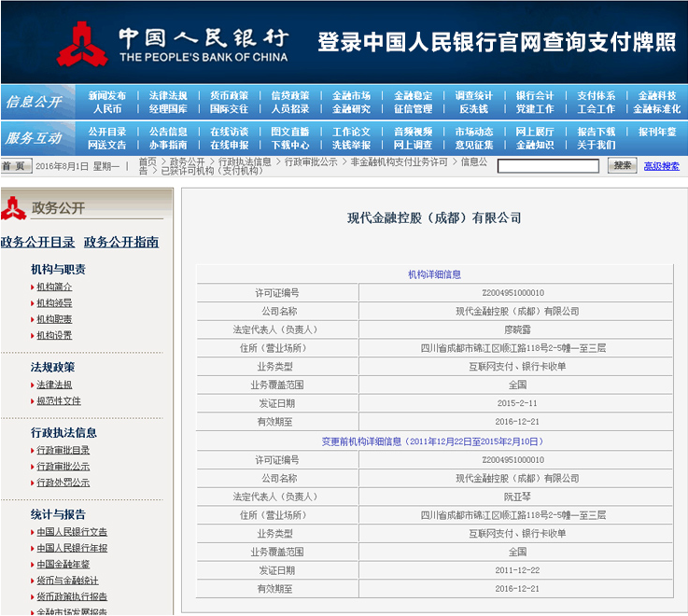Open the sidebar 法律法规 link
The image size is (688, 616).
click(54, 385)
